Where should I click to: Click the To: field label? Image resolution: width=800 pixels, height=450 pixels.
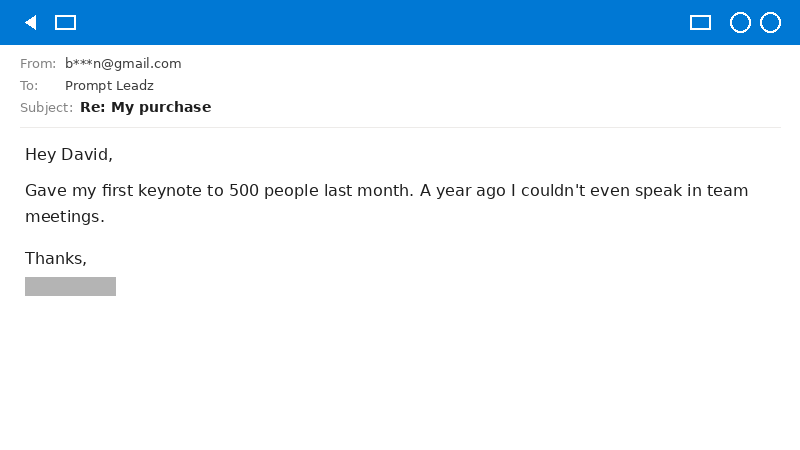coord(29,86)
